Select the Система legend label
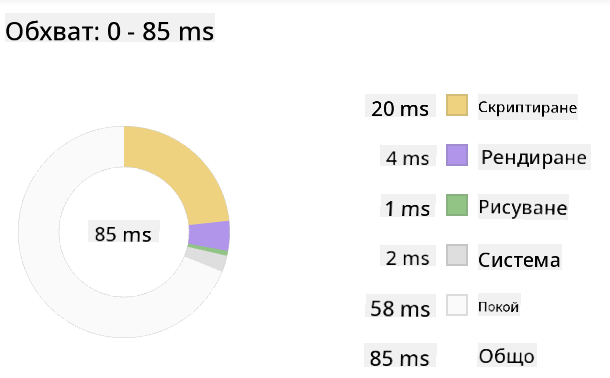 pos(519,257)
